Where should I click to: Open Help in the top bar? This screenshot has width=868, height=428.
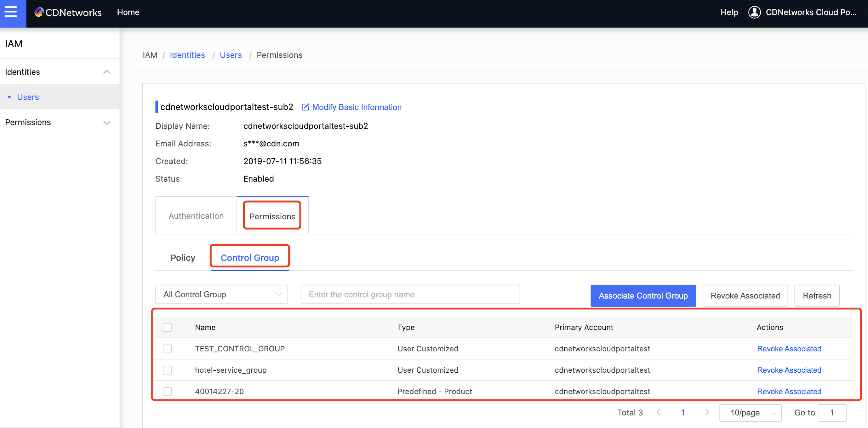coord(729,13)
